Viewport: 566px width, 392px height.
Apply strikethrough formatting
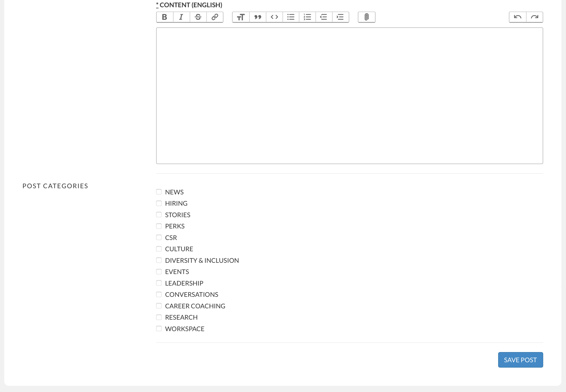tap(198, 17)
